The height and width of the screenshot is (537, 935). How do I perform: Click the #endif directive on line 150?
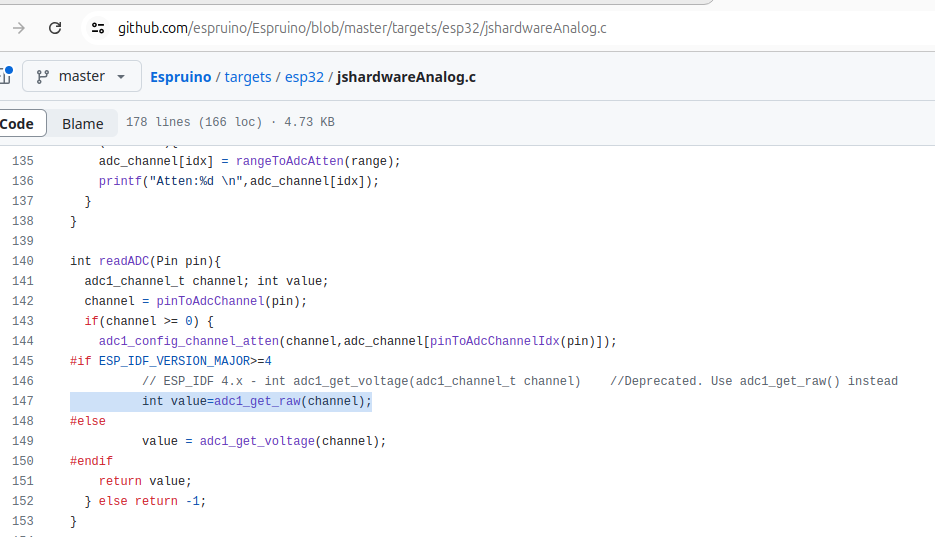coord(91,461)
